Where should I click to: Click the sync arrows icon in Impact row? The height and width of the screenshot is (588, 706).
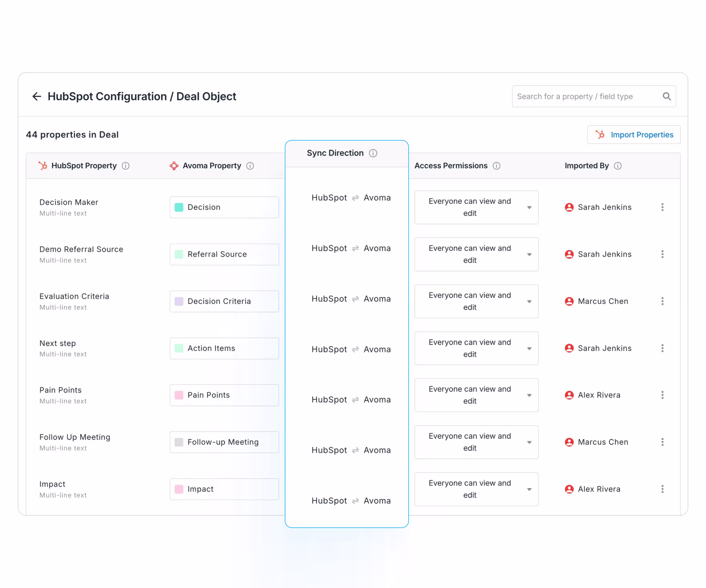point(355,501)
